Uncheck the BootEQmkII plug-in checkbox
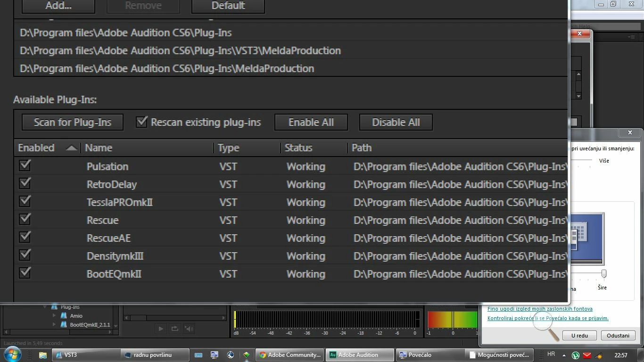Image resolution: width=644 pixels, height=362 pixels. point(25,272)
